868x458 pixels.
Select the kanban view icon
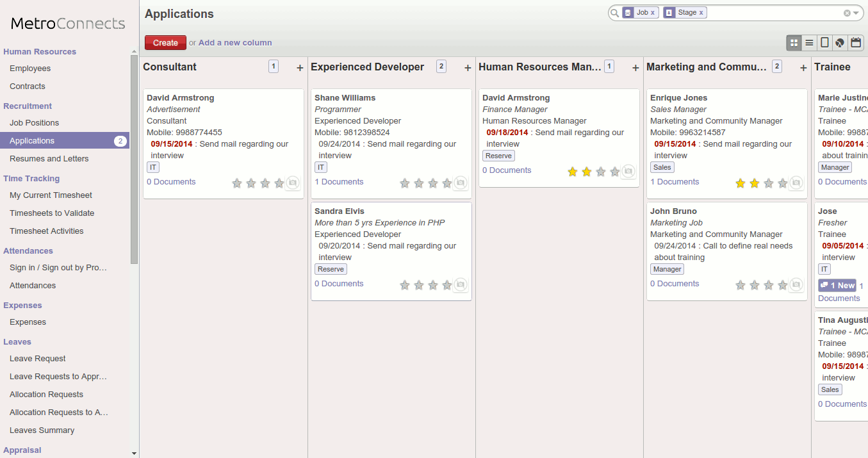(x=794, y=43)
